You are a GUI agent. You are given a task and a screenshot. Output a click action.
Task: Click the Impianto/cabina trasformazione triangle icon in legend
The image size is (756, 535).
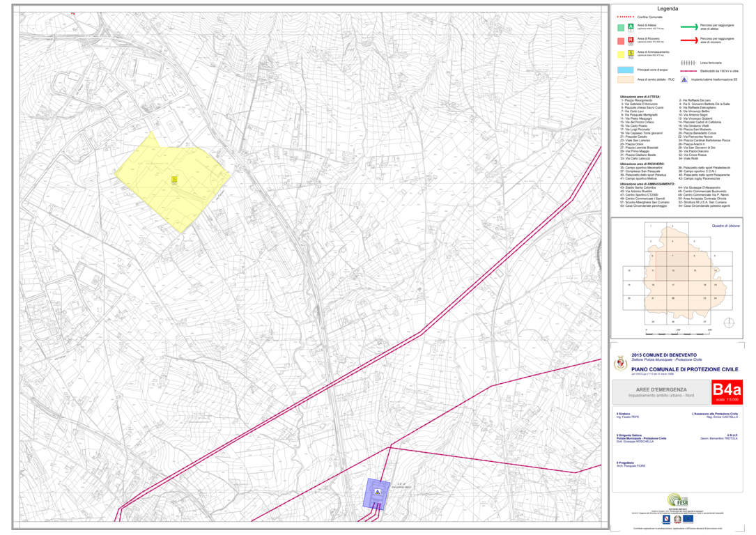point(684,79)
